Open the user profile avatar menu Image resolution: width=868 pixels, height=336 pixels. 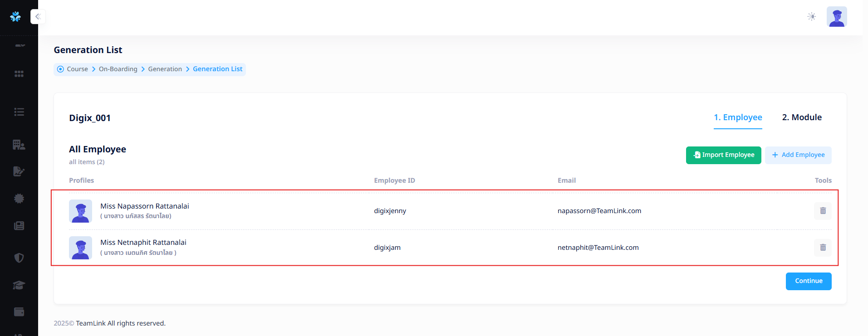click(837, 17)
